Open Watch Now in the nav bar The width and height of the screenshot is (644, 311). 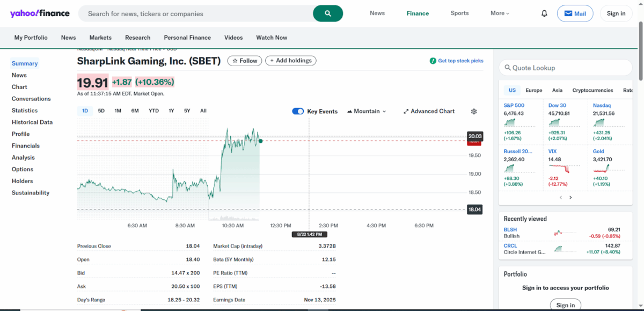pos(272,38)
